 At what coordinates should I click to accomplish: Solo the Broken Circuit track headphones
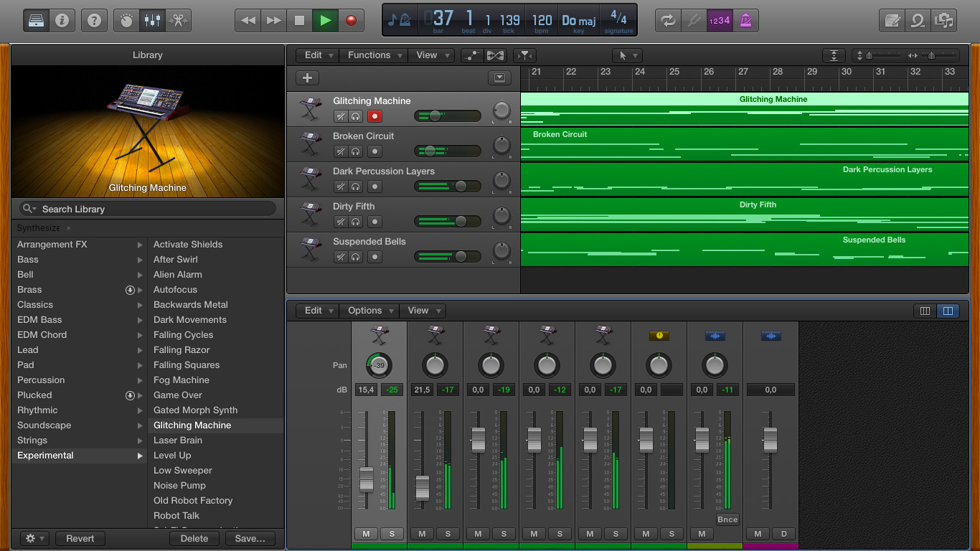pyautogui.click(x=356, y=151)
